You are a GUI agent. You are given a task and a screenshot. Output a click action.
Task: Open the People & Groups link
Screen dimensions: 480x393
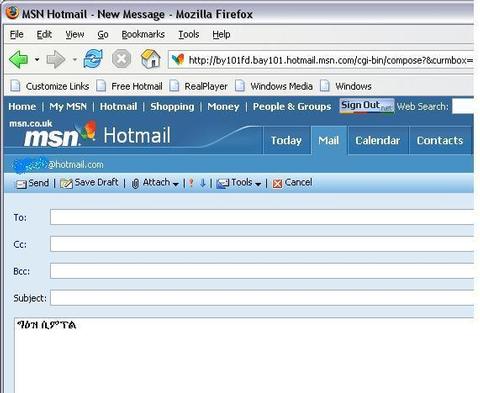292,106
